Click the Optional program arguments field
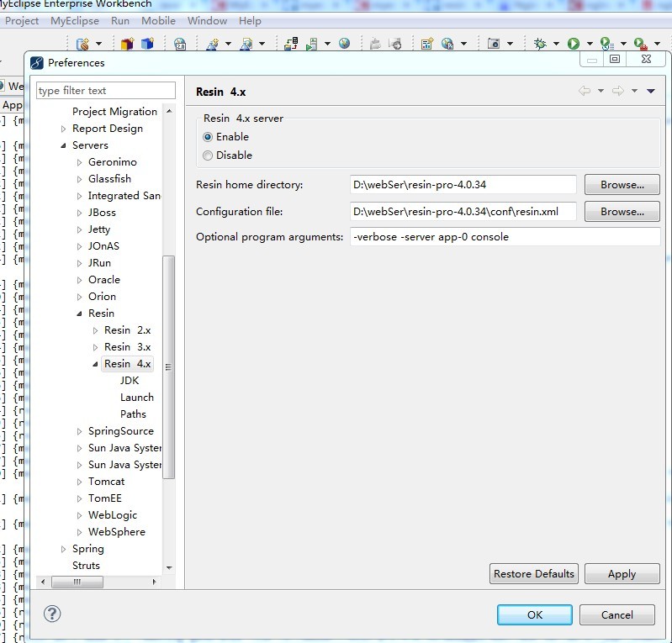 [x=505, y=237]
